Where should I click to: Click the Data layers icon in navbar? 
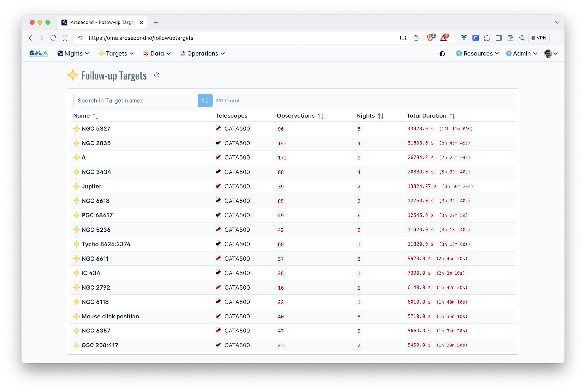146,53
